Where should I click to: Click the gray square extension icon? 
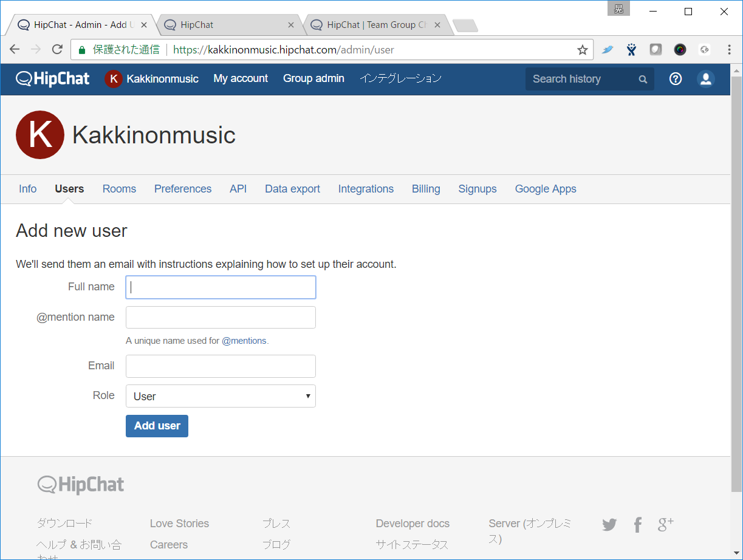tap(656, 50)
